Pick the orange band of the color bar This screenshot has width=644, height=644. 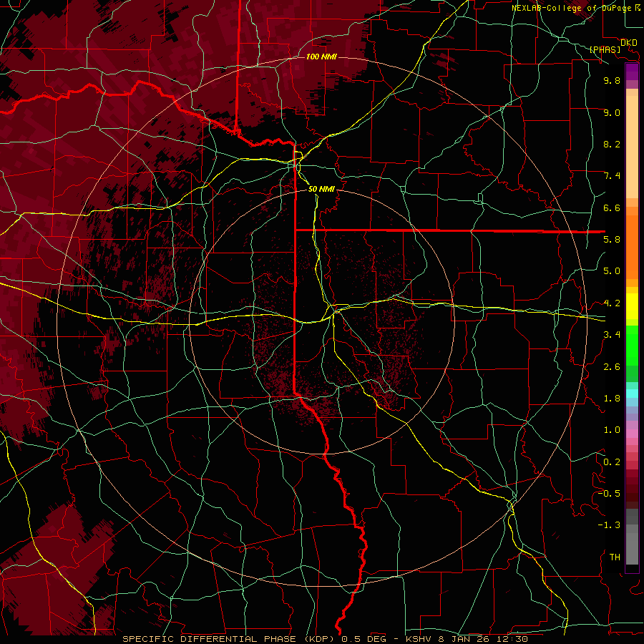pyautogui.click(x=632, y=246)
